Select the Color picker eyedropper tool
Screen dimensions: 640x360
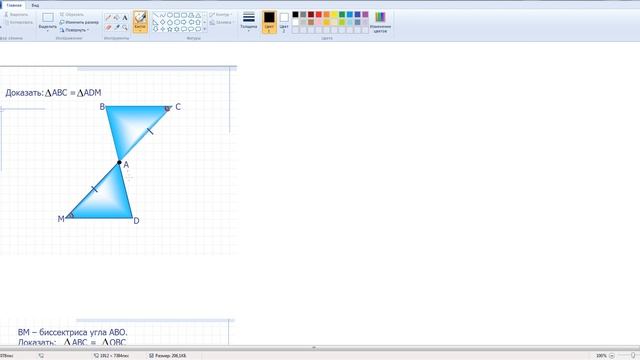click(x=117, y=27)
